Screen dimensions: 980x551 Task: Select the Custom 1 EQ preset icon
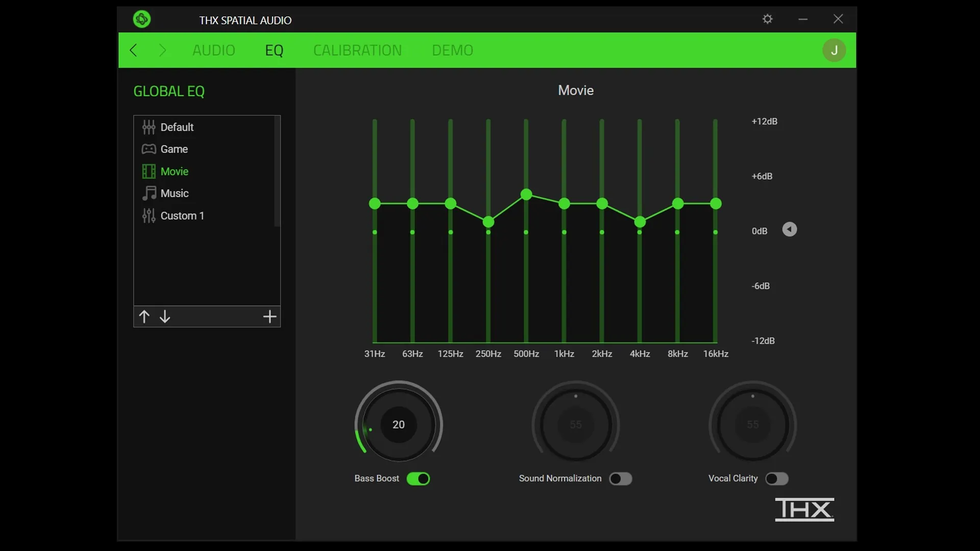(x=148, y=216)
